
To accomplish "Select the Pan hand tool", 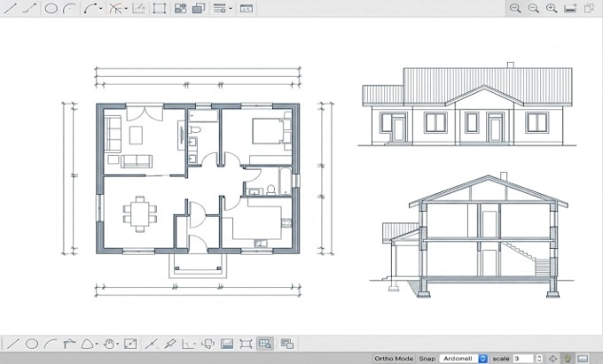I will pos(109,344).
